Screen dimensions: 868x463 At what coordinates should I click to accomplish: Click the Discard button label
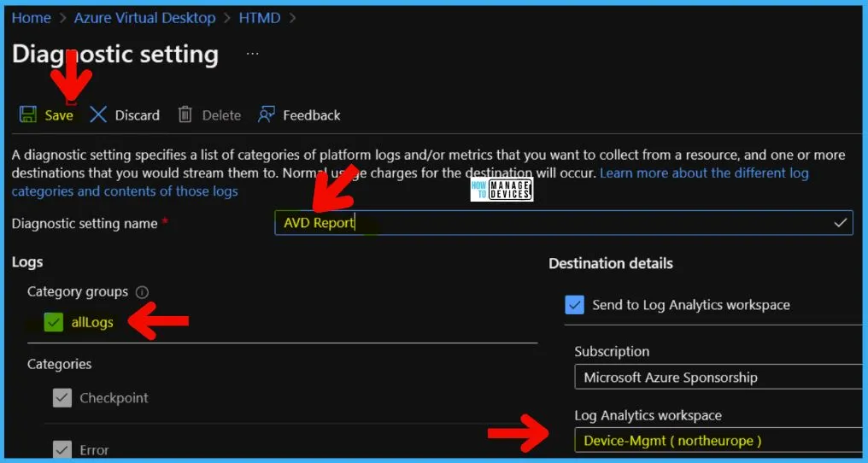pos(138,115)
